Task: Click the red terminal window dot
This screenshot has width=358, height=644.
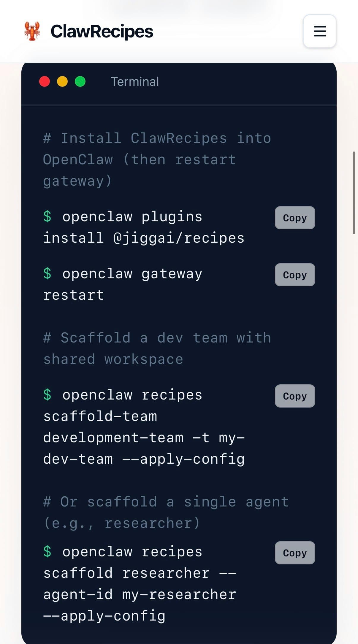Action: coord(45,81)
